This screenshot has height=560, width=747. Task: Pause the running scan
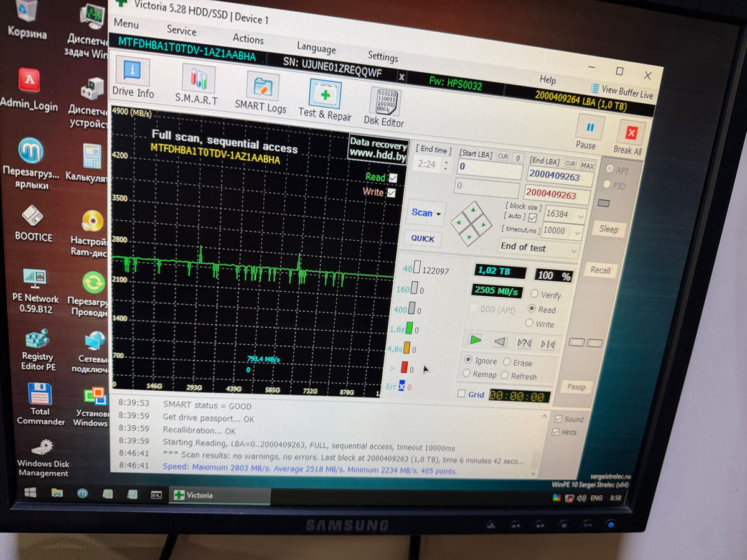(589, 132)
